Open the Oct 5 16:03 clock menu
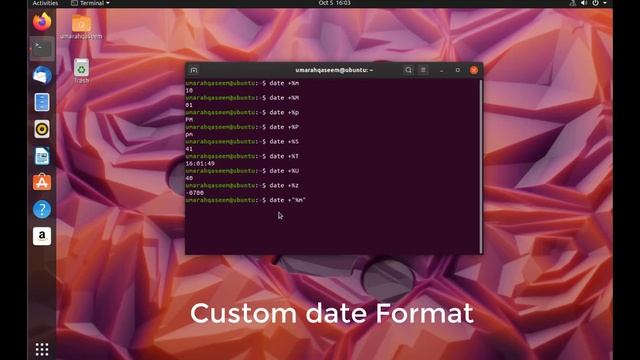The height and width of the screenshot is (360, 640). tap(334, 3)
